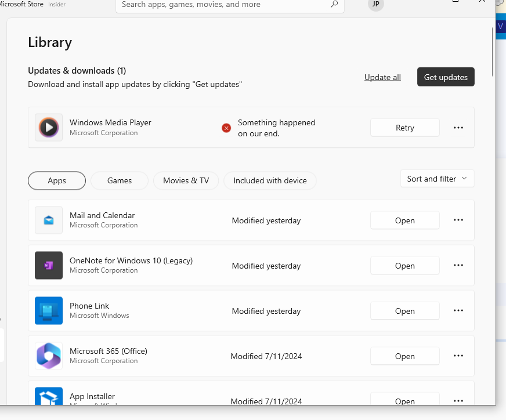The image size is (506, 420).
Task: Open Phone Link app
Action: point(404,311)
